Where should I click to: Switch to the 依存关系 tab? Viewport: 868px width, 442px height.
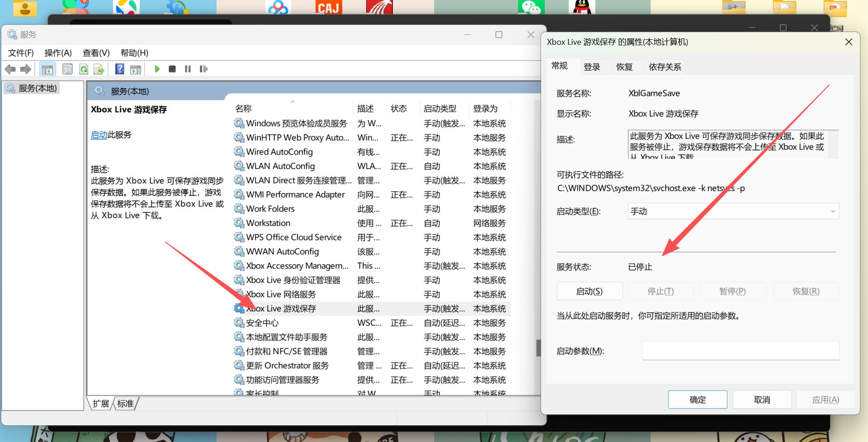point(665,67)
